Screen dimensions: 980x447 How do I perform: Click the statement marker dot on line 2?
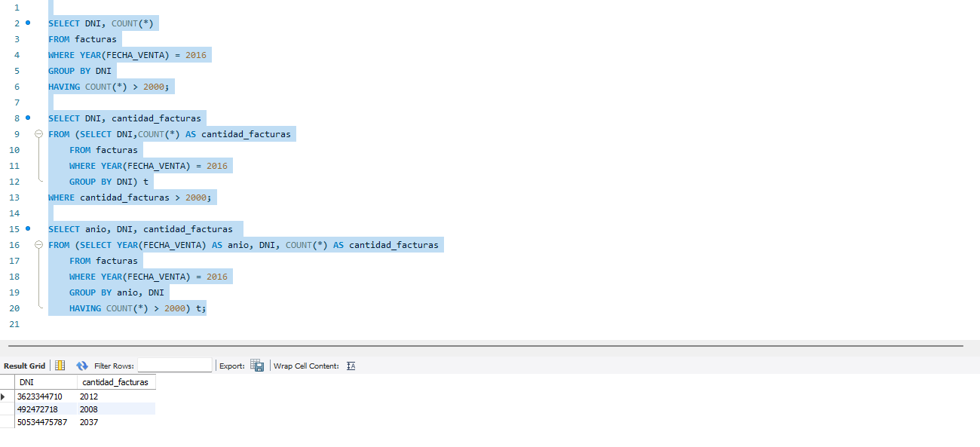(x=28, y=23)
